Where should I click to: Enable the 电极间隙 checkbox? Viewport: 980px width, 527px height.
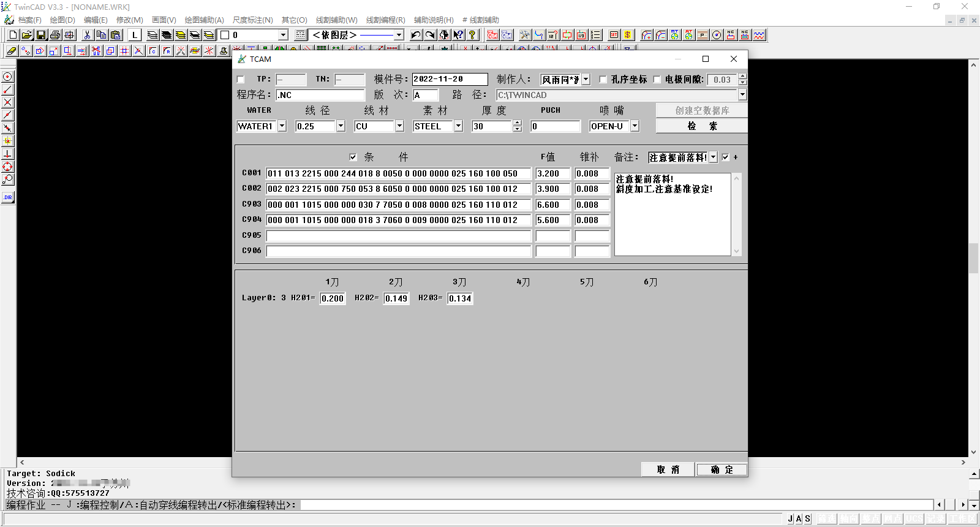click(657, 79)
